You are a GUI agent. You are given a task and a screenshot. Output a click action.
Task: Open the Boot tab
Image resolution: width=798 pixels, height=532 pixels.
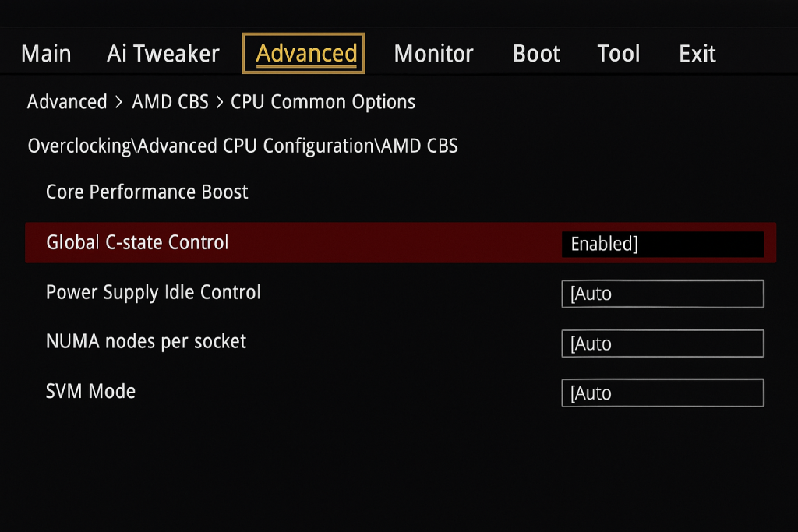tap(536, 54)
